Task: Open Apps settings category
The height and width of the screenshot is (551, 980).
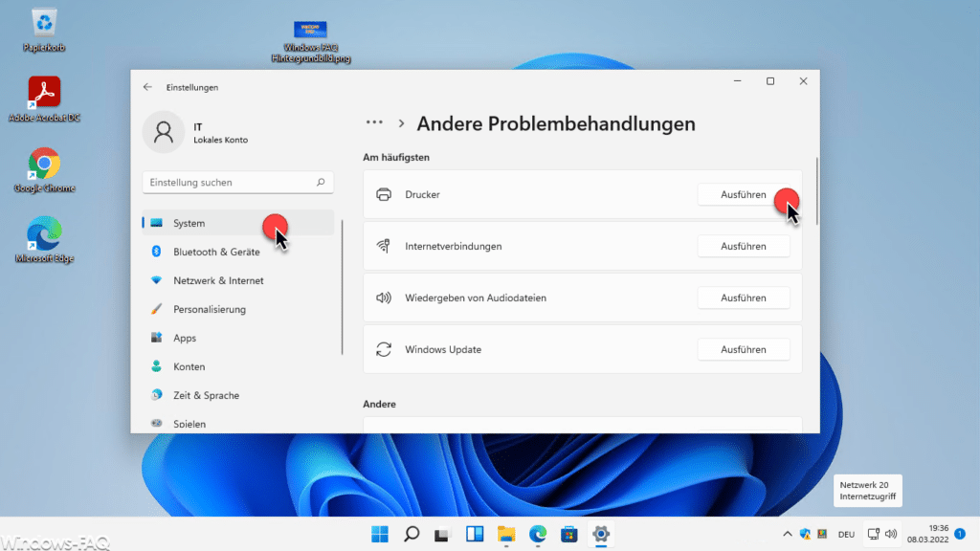Action: [238, 338]
